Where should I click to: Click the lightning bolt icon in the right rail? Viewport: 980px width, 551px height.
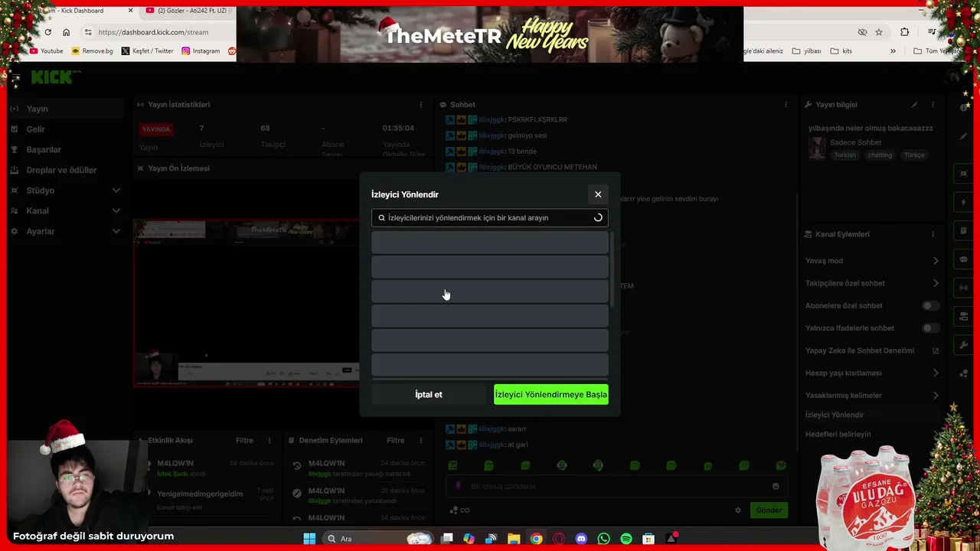[x=964, y=202]
